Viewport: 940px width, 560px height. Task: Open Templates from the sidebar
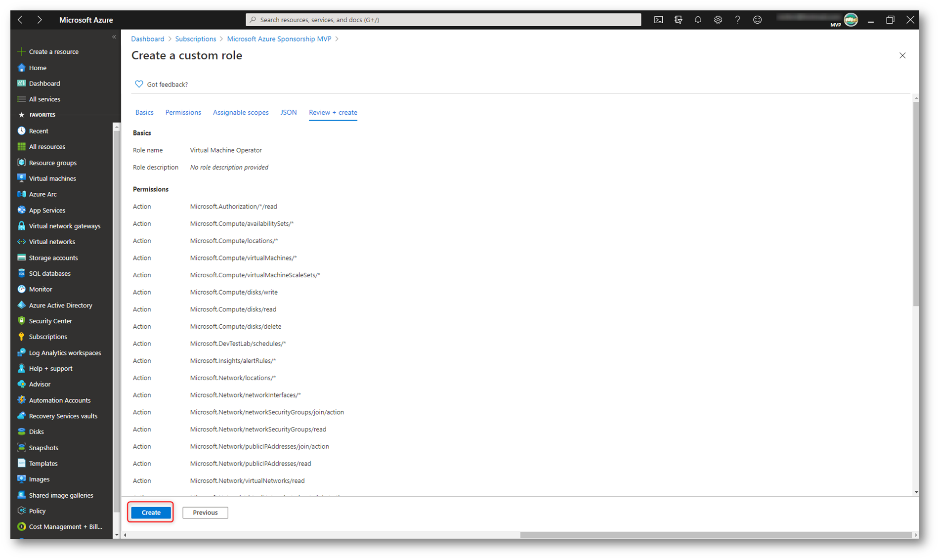coord(43,463)
